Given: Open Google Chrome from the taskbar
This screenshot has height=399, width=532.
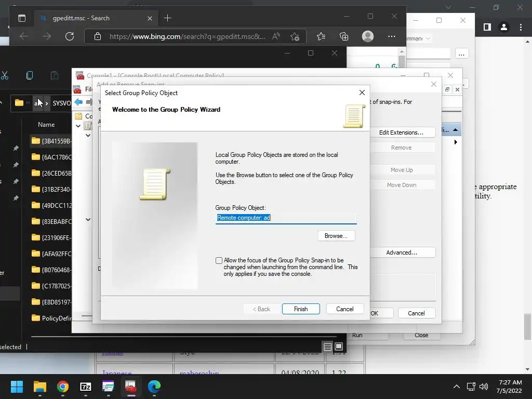Looking at the screenshot, I should click(63, 387).
